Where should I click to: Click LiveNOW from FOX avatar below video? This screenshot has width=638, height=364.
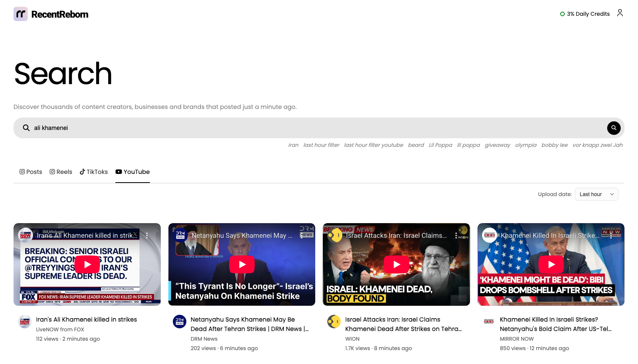pyautogui.click(x=25, y=322)
